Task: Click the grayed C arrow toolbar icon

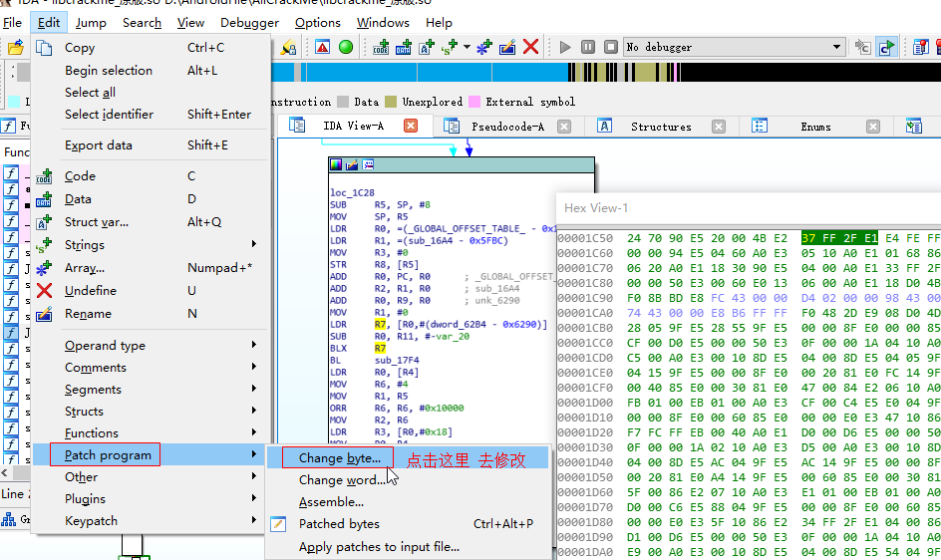Action: point(863,47)
